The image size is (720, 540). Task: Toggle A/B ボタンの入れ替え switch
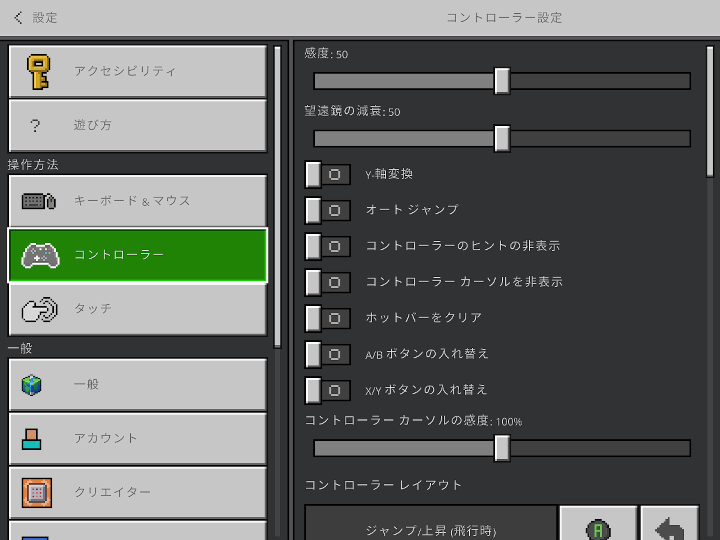pos(327,354)
